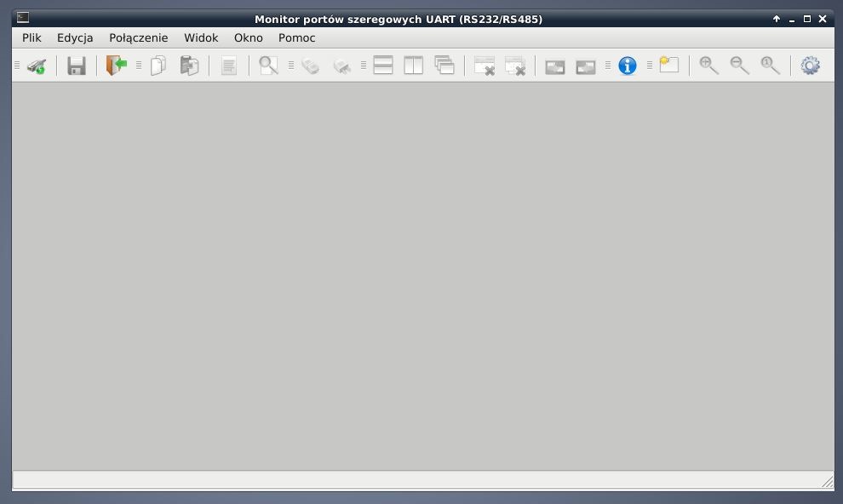Click the new window star icon
This screenshot has height=504, width=843.
click(668, 66)
